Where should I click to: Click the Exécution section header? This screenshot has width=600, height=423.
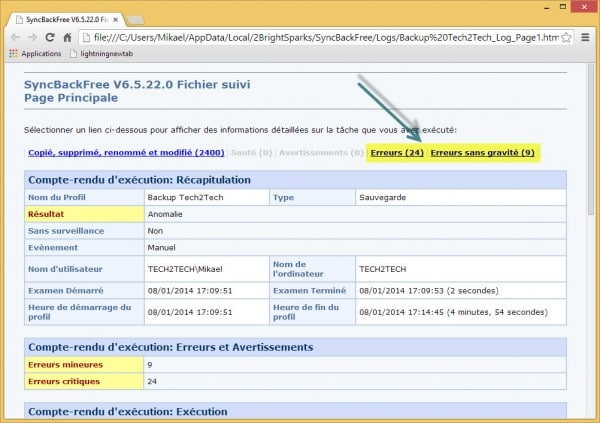pos(295,411)
